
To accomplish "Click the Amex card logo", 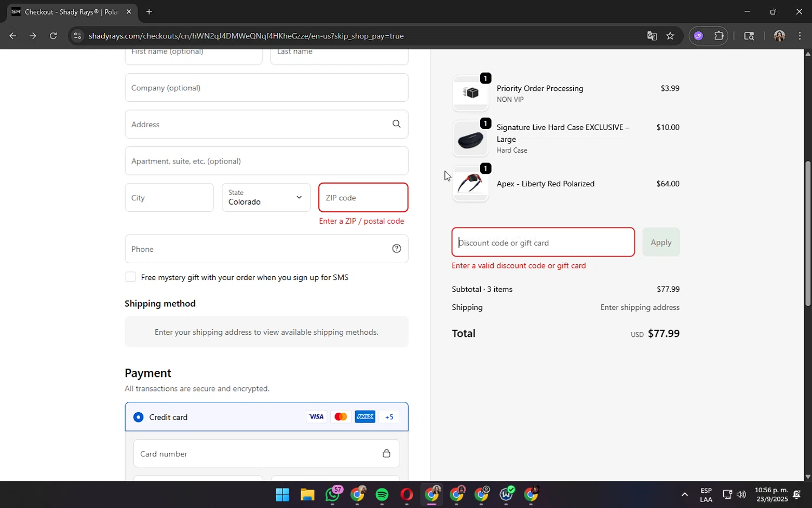I will pos(365,416).
